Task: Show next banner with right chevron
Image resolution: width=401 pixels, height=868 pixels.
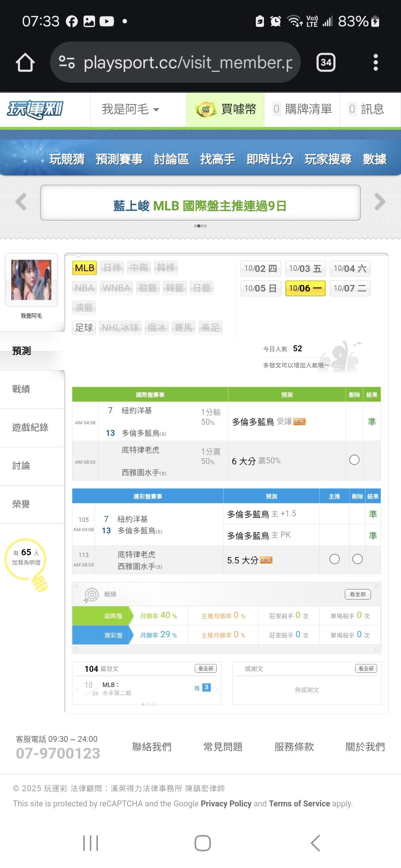Action: click(380, 202)
